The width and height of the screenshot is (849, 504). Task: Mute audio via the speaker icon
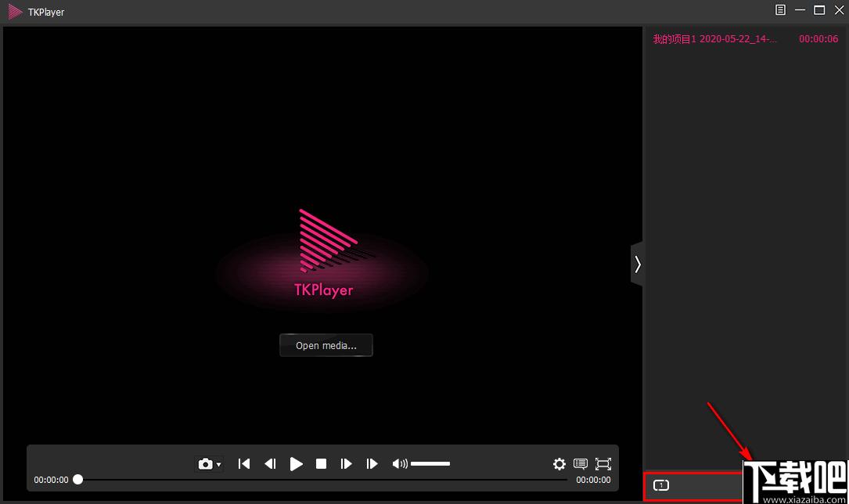(399, 464)
